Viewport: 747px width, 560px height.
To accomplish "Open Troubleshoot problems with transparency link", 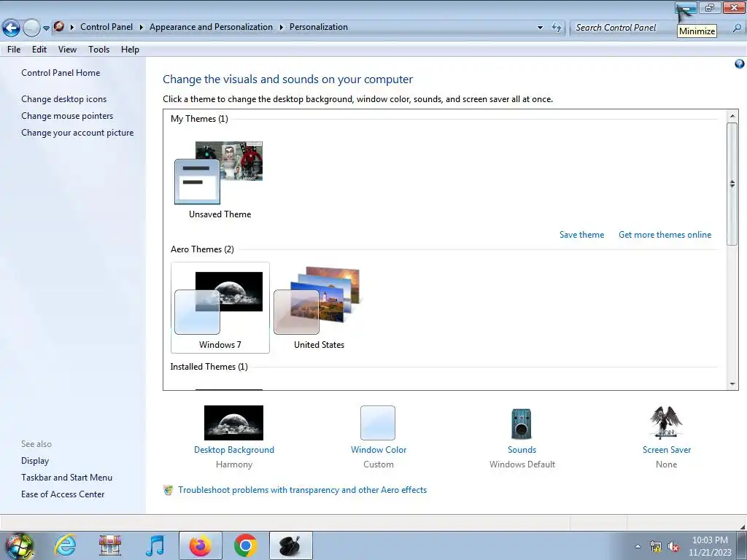I will pos(302,490).
